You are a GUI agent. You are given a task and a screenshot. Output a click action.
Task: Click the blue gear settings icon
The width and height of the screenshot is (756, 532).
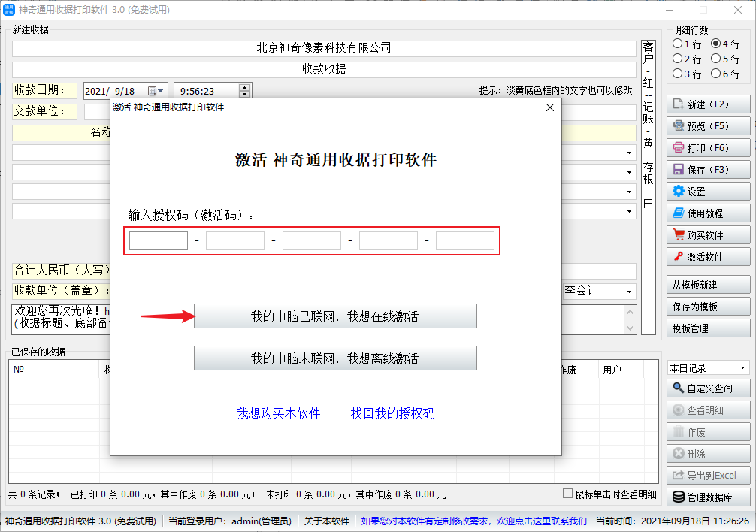(x=679, y=192)
